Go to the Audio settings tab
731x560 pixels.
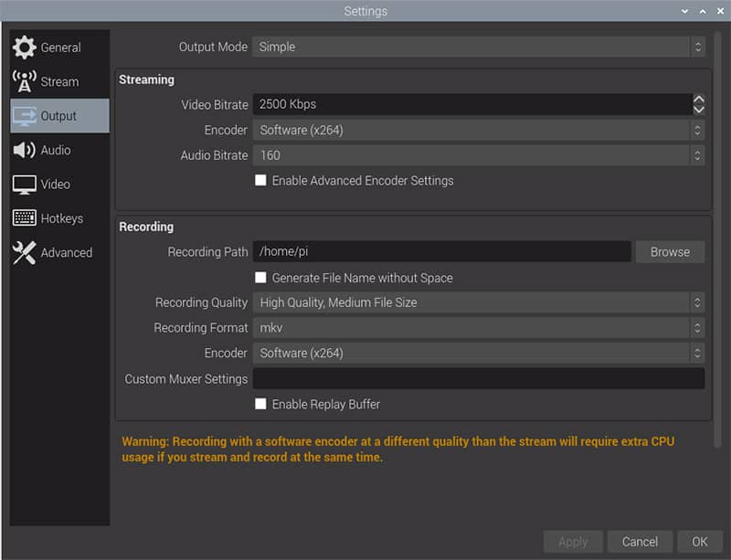[x=60, y=150]
